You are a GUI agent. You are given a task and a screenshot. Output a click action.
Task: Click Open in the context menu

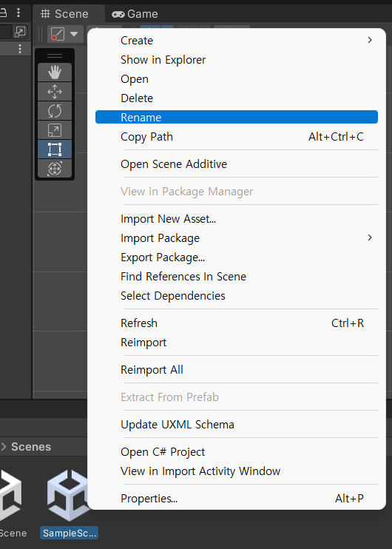pos(237,79)
